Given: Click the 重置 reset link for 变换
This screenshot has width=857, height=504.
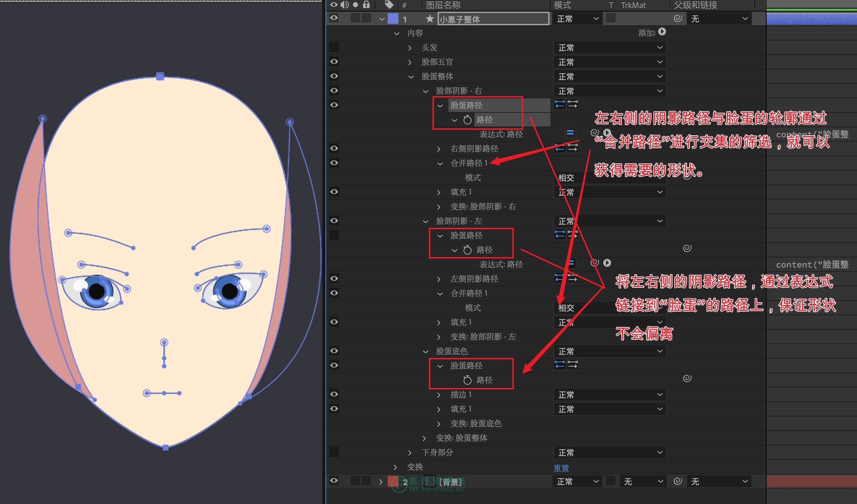Looking at the screenshot, I should [561, 468].
